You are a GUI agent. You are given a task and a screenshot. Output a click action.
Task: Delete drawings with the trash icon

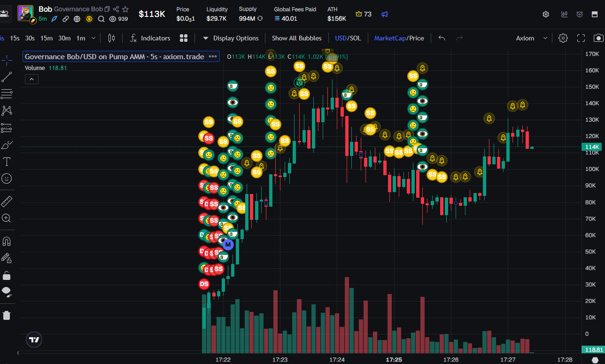click(7, 315)
